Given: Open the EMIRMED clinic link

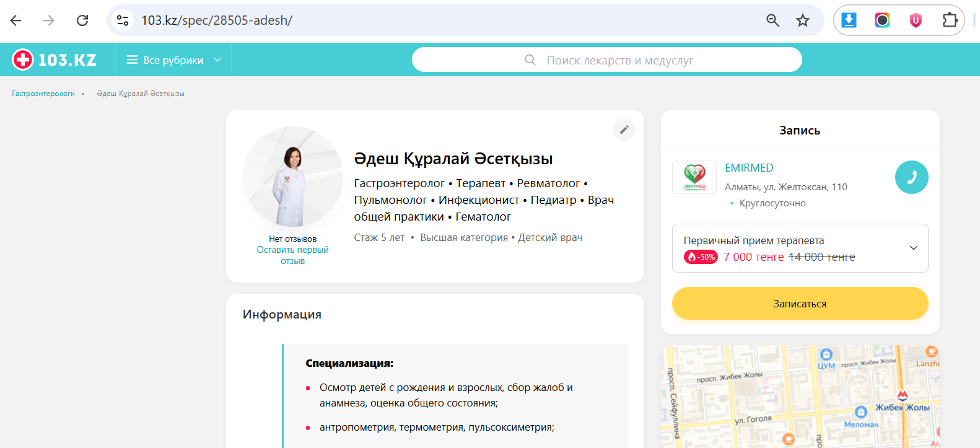Looking at the screenshot, I should coord(749,168).
